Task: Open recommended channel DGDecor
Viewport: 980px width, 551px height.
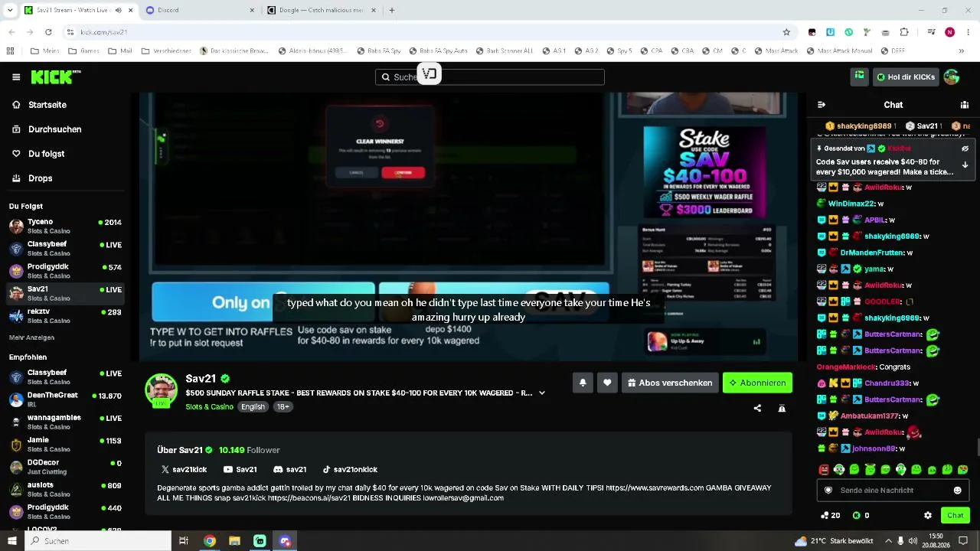Action: pyautogui.click(x=65, y=466)
